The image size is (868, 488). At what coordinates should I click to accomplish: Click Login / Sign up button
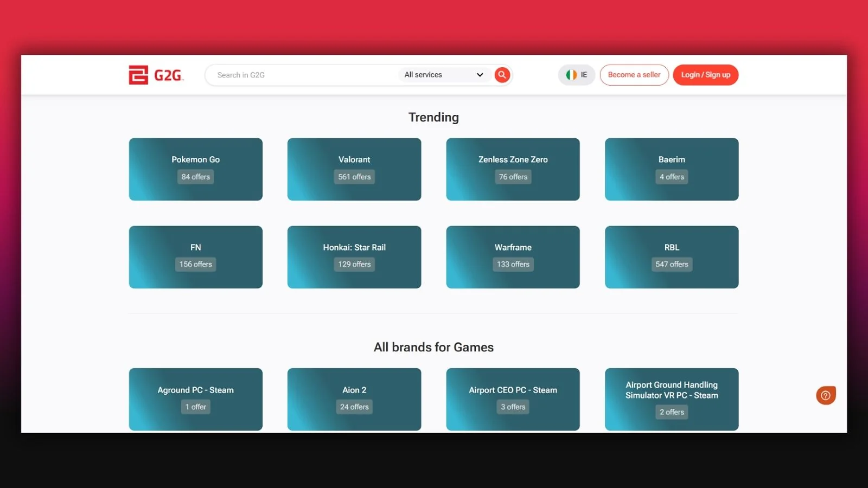(x=706, y=75)
